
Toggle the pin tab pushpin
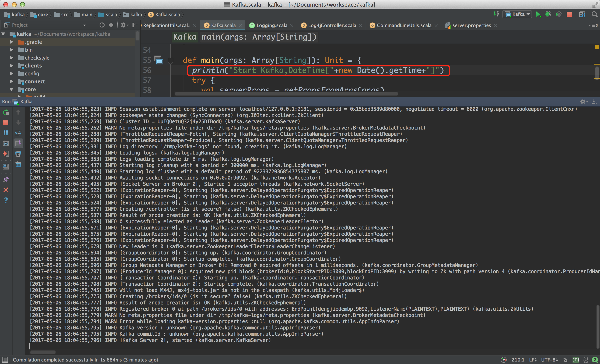(x=6, y=180)
